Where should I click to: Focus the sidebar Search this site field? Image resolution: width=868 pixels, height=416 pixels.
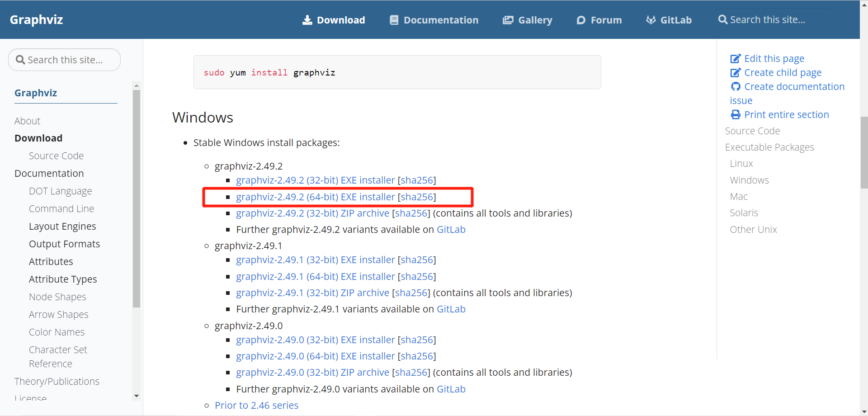tap(64, 60)
